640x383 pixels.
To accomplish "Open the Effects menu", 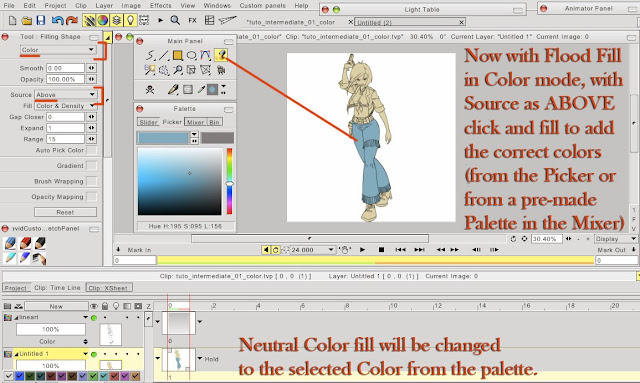I will [x=160, y=5].
